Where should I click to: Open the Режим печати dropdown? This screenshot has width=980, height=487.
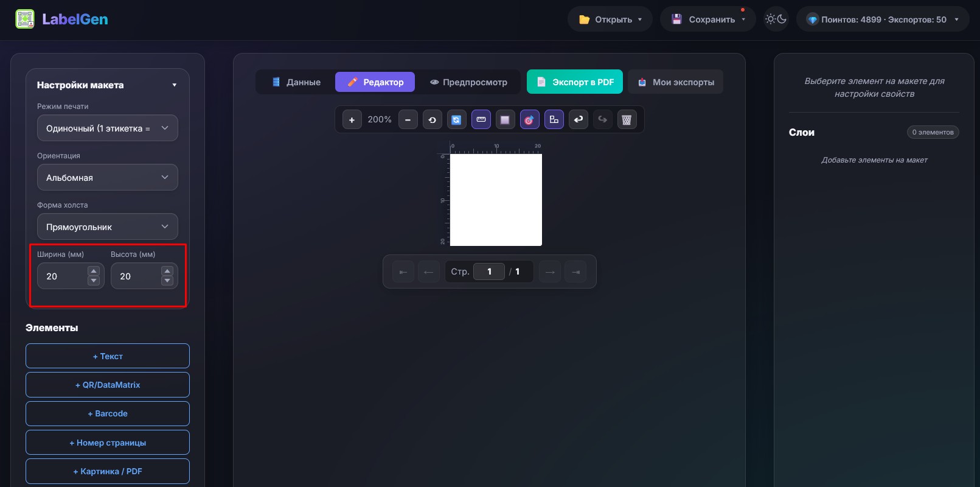pyautogui.click(x=108, y=128)
